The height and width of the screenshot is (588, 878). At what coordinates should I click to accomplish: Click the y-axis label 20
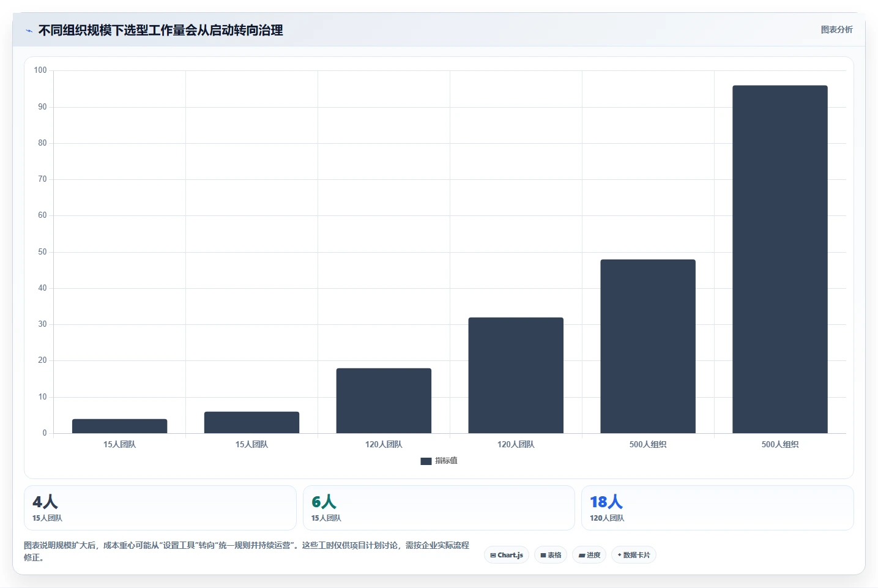click(42, 360)
